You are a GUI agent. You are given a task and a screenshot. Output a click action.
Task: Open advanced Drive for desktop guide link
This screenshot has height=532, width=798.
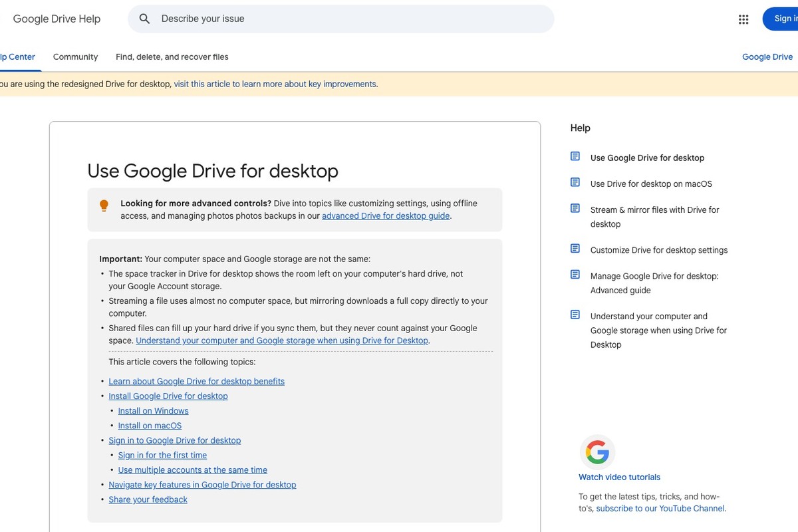click(386, 216)
